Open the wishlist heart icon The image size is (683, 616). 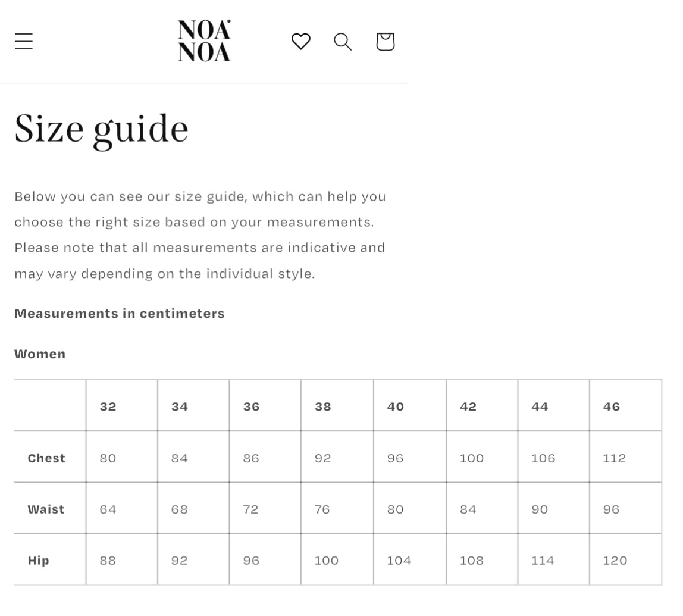301,42
